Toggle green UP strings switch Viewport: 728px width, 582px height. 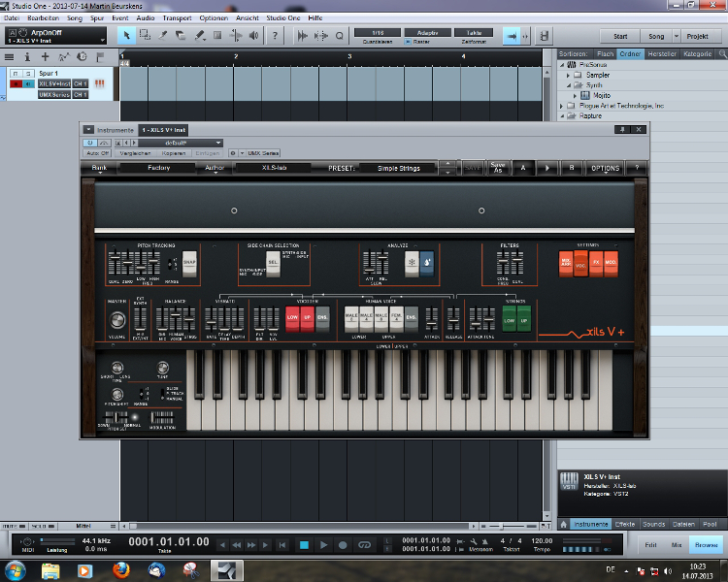524,318
